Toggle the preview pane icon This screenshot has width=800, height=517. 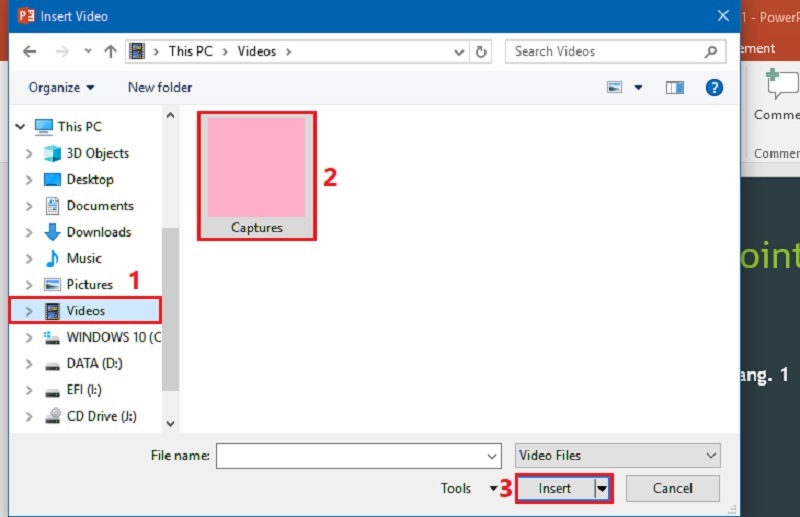click(x=675, y=87)
